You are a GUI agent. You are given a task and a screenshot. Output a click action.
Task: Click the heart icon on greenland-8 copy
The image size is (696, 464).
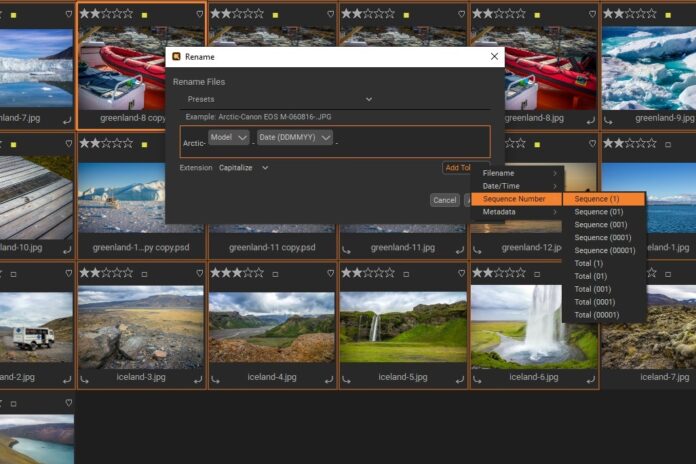click(x=199, y=14)
